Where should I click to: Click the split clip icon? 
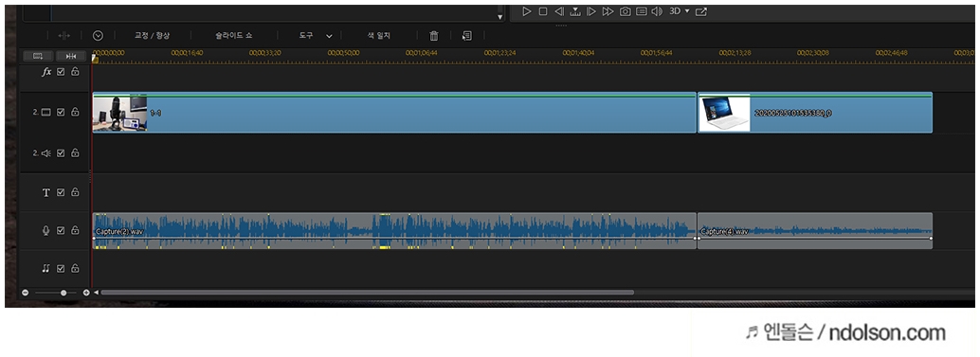pos(64,36)
